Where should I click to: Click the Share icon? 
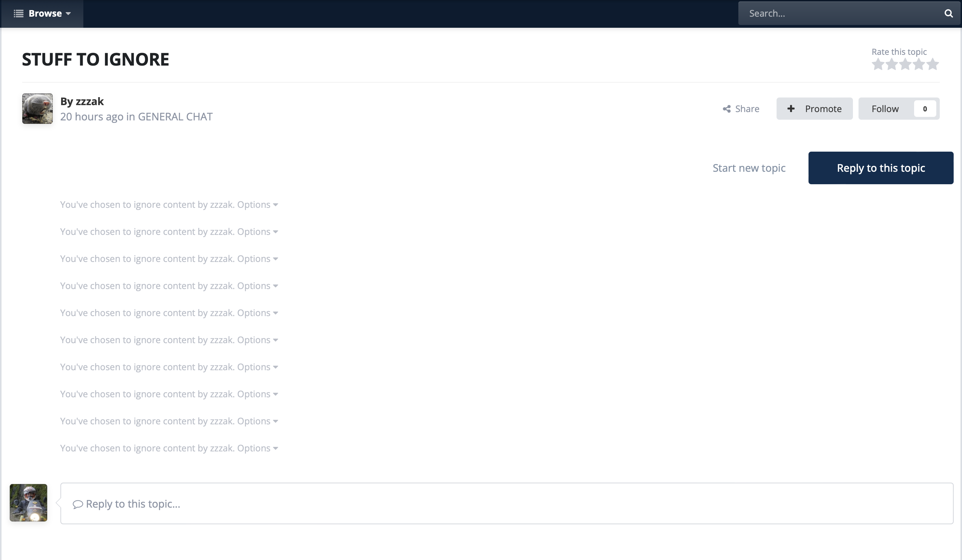click(x=727, y=109)
